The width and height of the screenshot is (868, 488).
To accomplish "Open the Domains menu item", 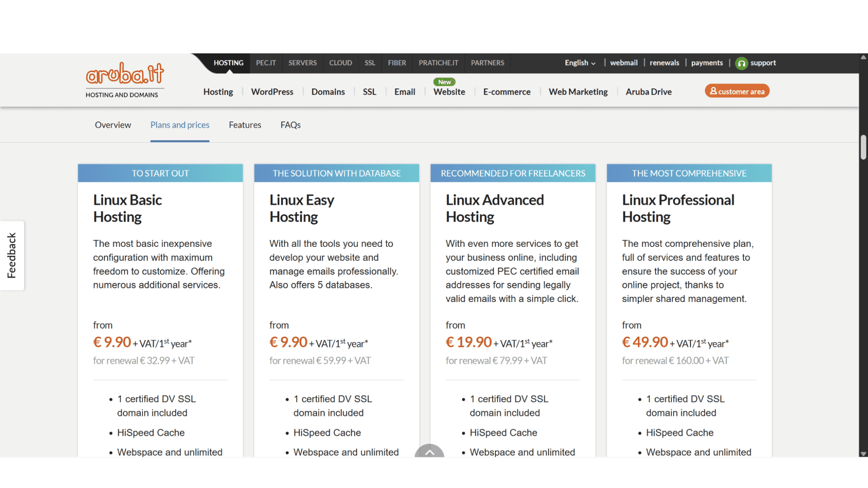I will (x=328, y=92).
